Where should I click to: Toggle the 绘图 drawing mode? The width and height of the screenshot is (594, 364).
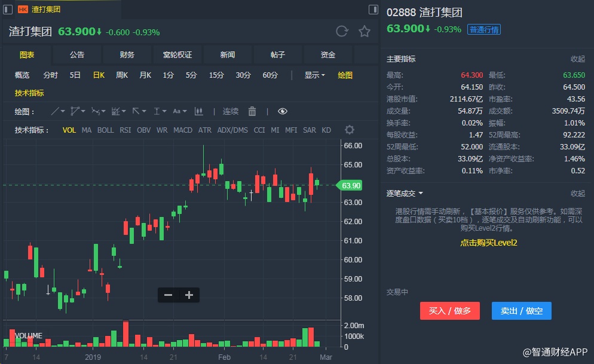pos(345,75)
